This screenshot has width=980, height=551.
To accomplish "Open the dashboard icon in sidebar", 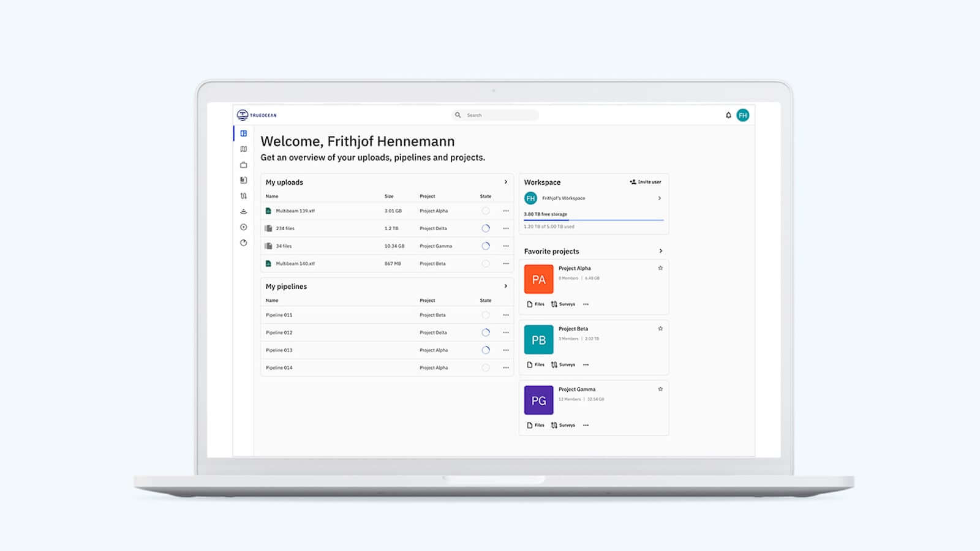I will [244, 133].
